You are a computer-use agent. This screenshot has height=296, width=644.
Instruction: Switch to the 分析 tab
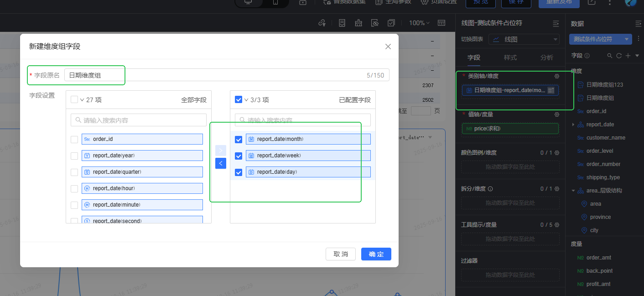pos(546,57)
